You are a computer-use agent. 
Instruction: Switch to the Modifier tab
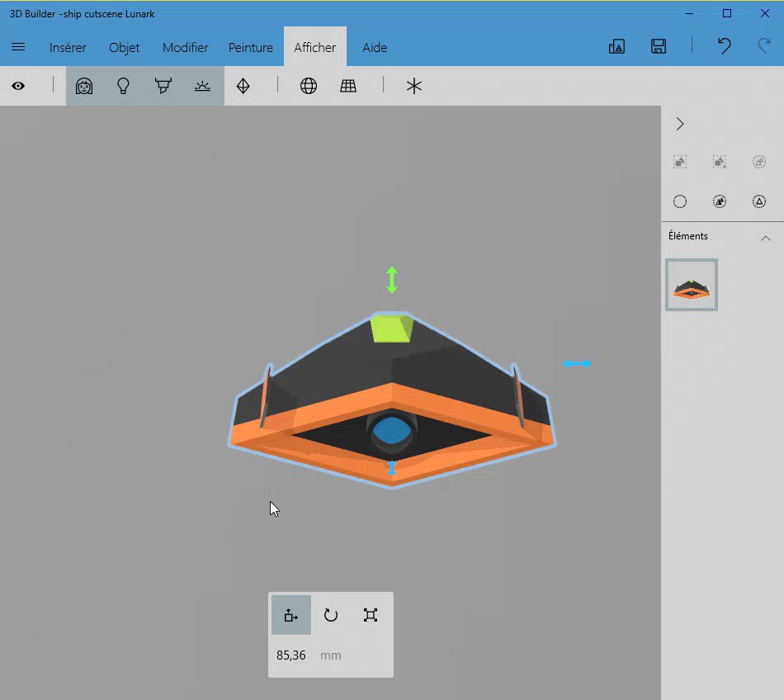tap(185, 48)
